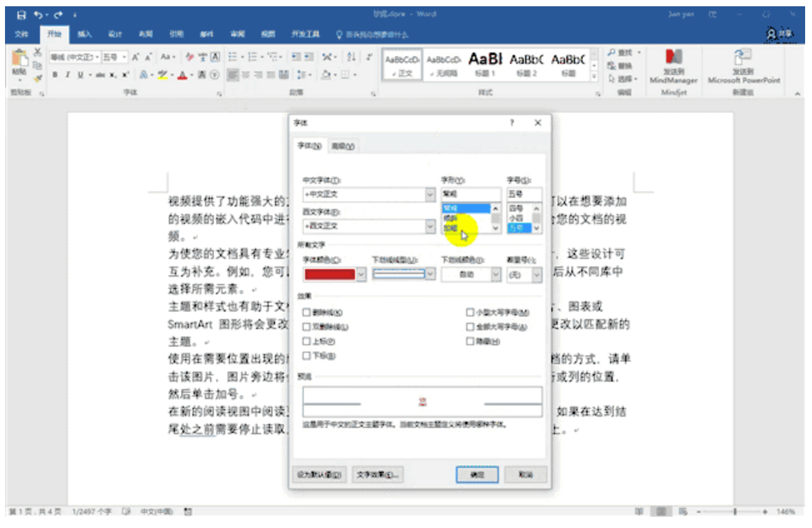The image size is (812, 528).
Task: Select 倾斜 italic in the font style list
Action: point(451,218)
